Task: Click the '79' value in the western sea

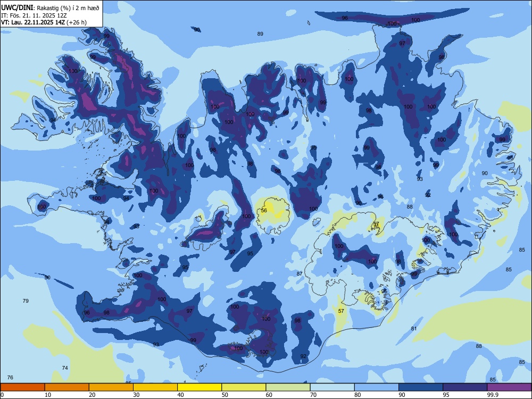Action: [x=26, y=301]
